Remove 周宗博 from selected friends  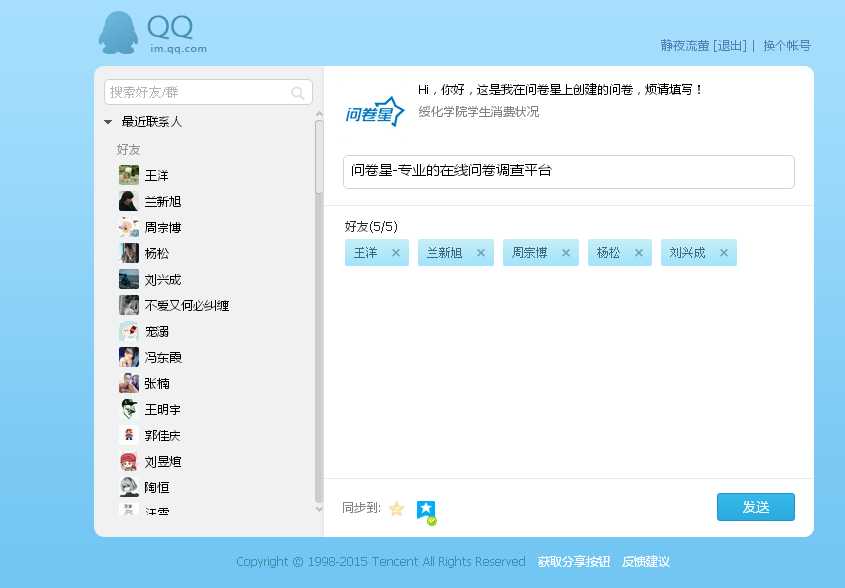coord(566,252)
